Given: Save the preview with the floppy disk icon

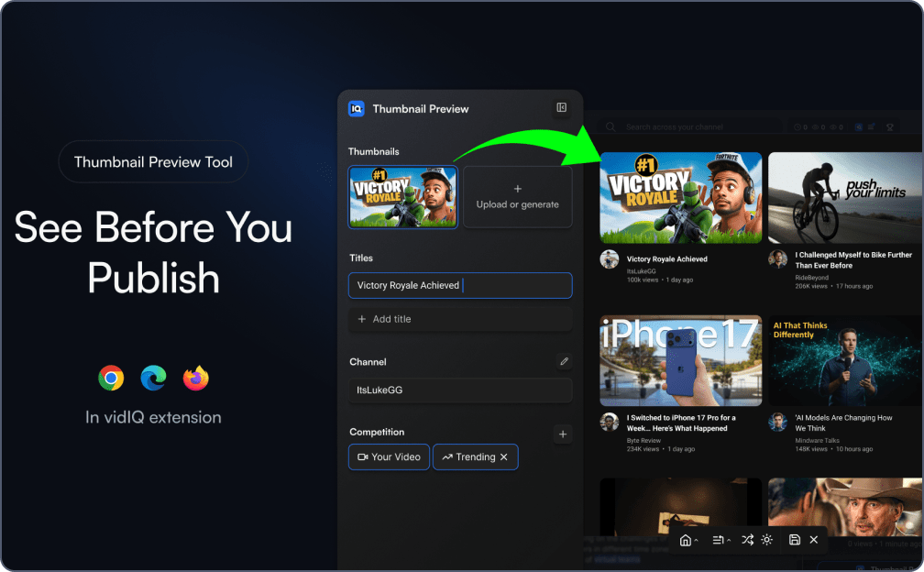Looking at the screenshot, I should 795,540.
